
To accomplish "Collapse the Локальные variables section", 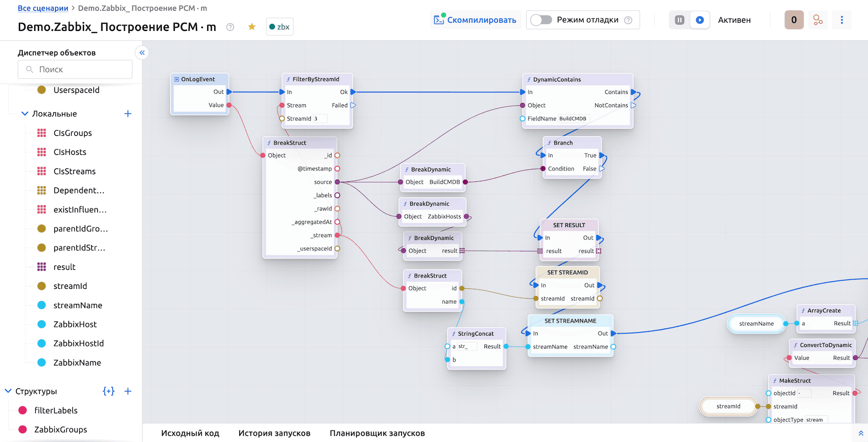I will pyautogui.click(x=24, y=113).
